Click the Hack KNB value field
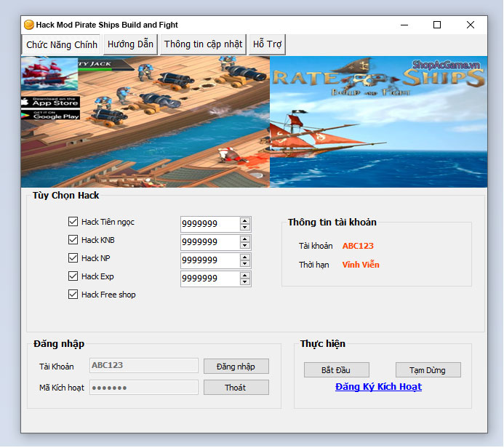Screen dimensions: 504x448 coord(210,242)
